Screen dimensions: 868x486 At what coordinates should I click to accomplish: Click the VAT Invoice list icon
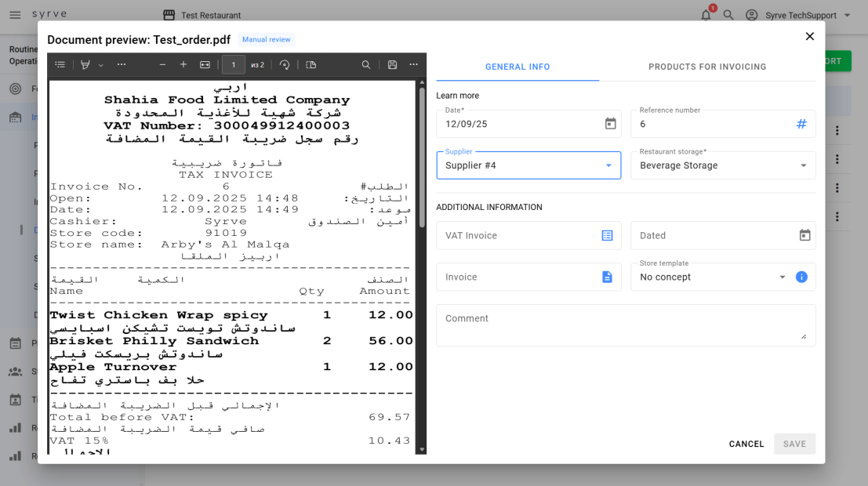point(607,236)
